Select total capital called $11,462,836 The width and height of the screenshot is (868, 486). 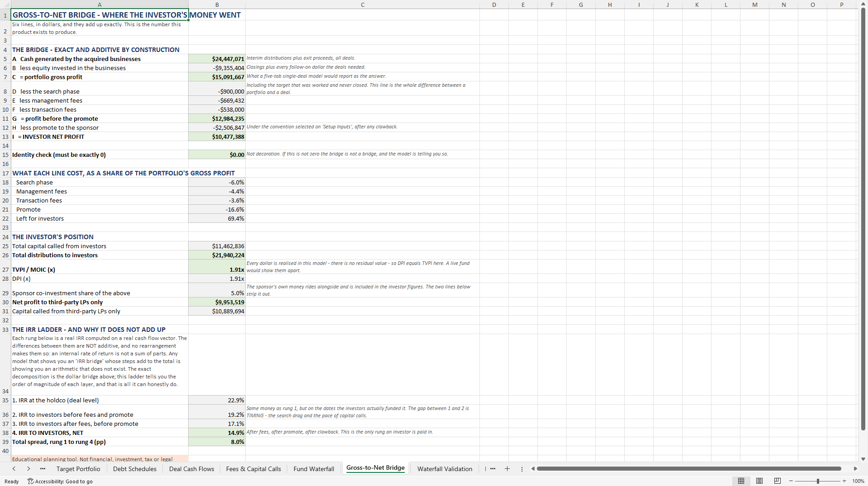click(217, 246)
